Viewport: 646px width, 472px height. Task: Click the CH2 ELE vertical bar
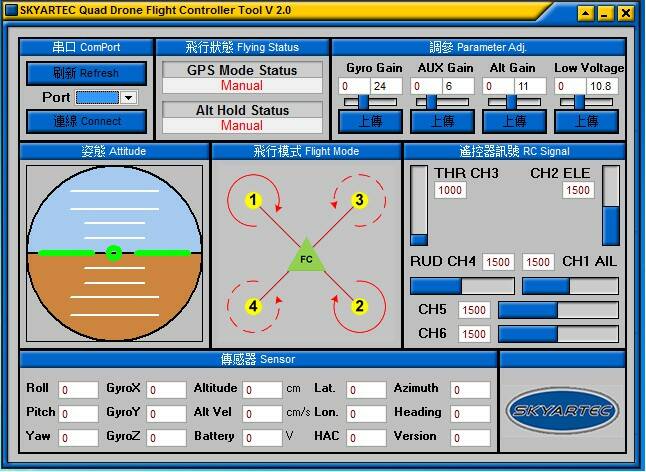611,206
